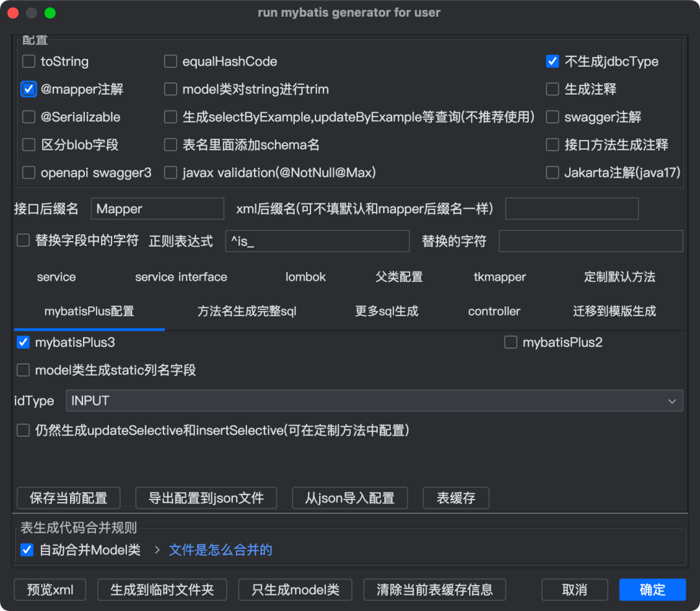Toggle the 区分blob字段 checkbox
Screen dimensions: 700x611
click(x=29, y=144)
